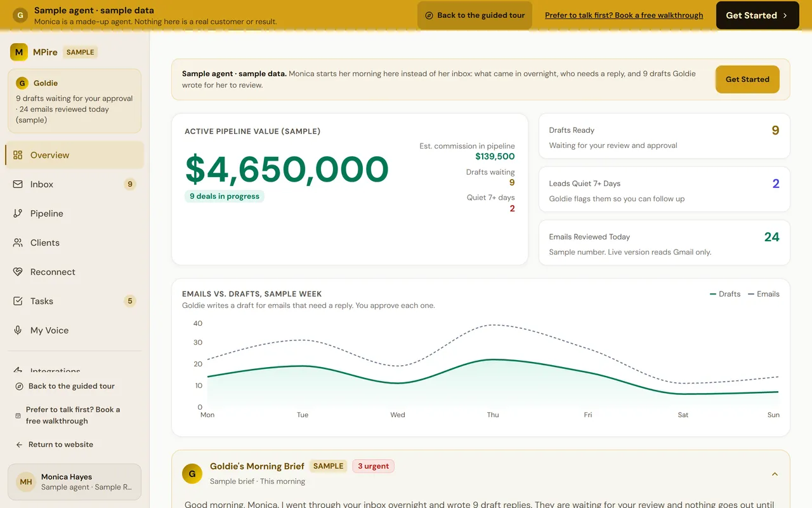Click the Clients people icon
The height and width of the screenshot is (508, 812).
18,243
